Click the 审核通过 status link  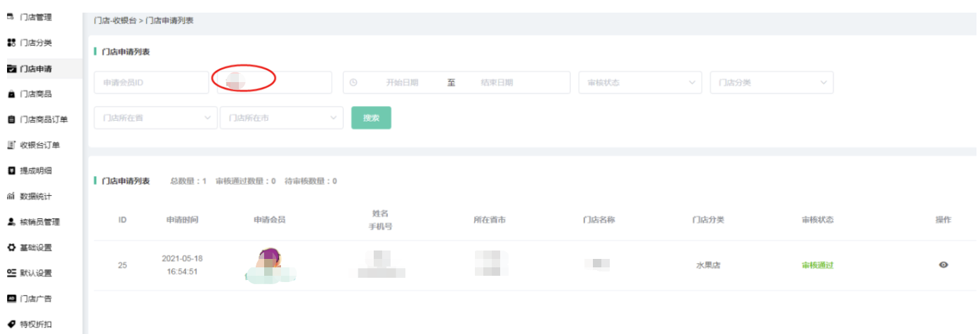click(x=817, y=265)
